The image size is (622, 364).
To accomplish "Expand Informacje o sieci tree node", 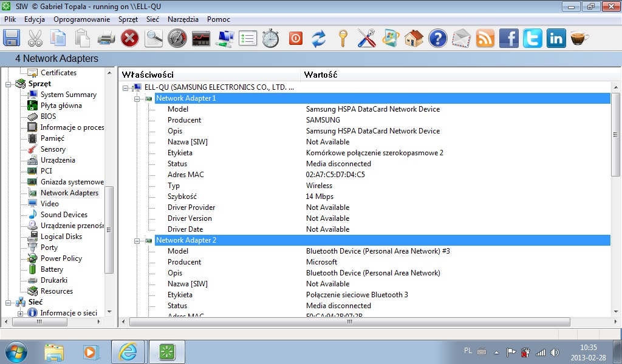I will [x=20, y=313].
